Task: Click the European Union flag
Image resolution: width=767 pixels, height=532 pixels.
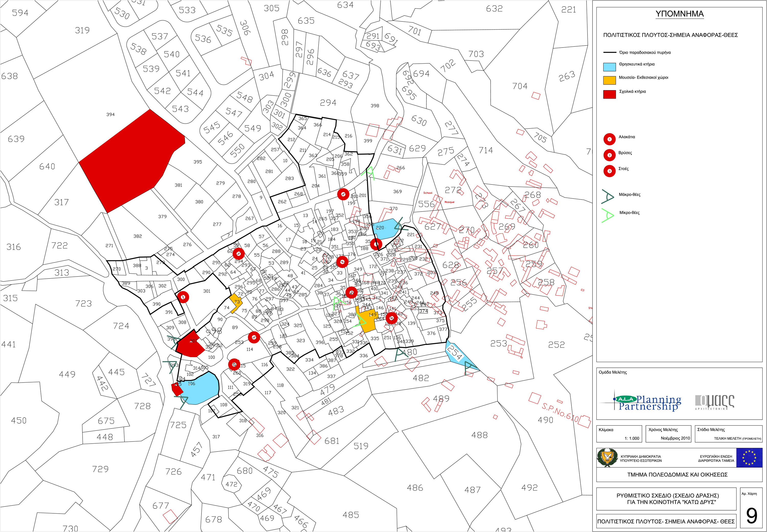Action: tap(749, 457)
